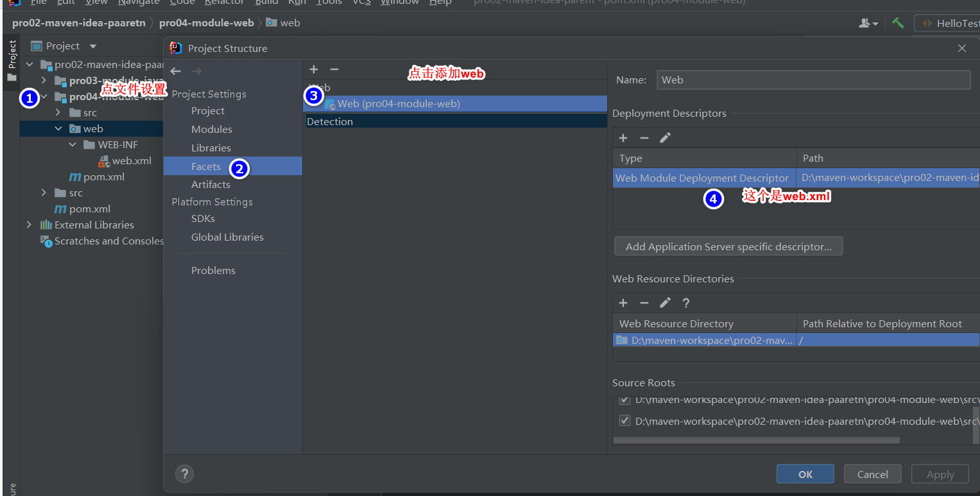Collapse the WEB-INF folder node
This screenshot has height=496, width=980.
[x=73, y=144]
